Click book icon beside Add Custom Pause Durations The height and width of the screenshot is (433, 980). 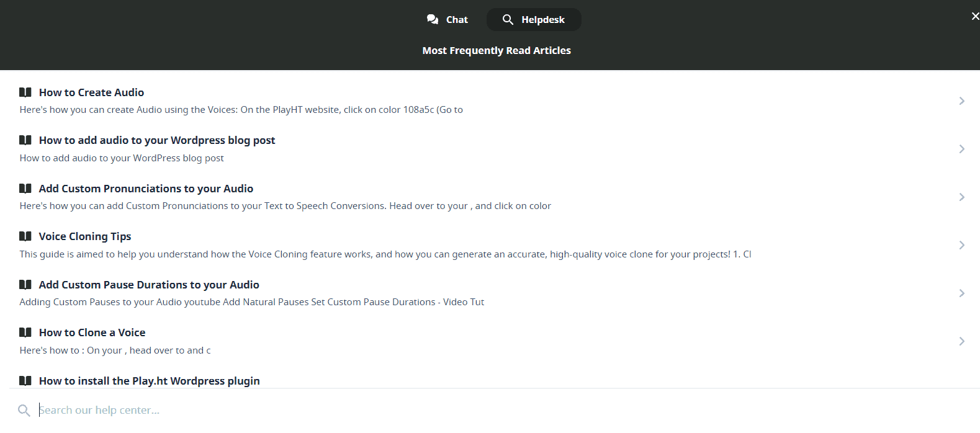(25, 285)
